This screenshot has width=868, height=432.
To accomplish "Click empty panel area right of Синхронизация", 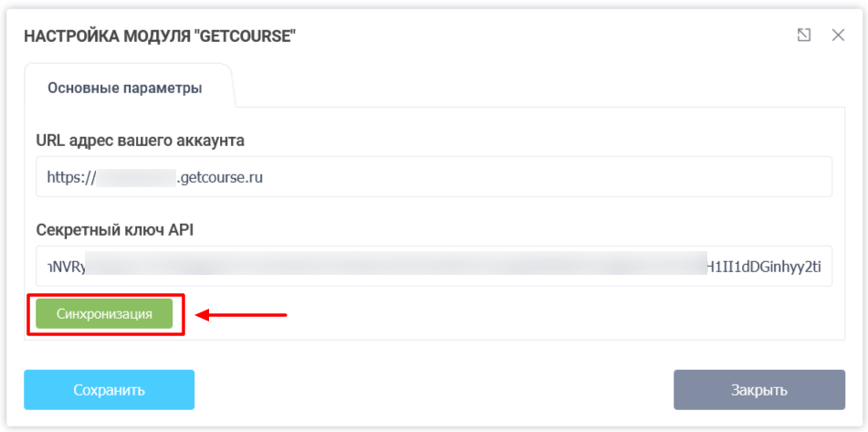I will click(548, 315).
